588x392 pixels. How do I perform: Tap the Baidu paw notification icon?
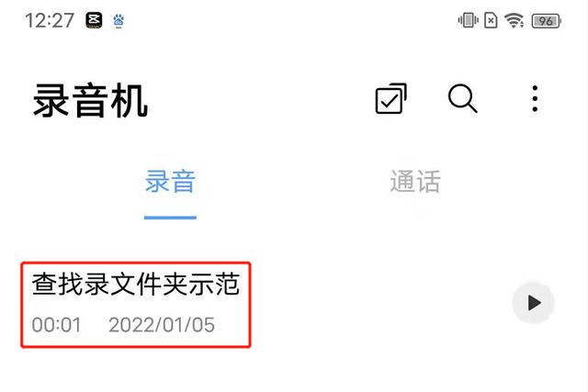[x=119, y=20]
